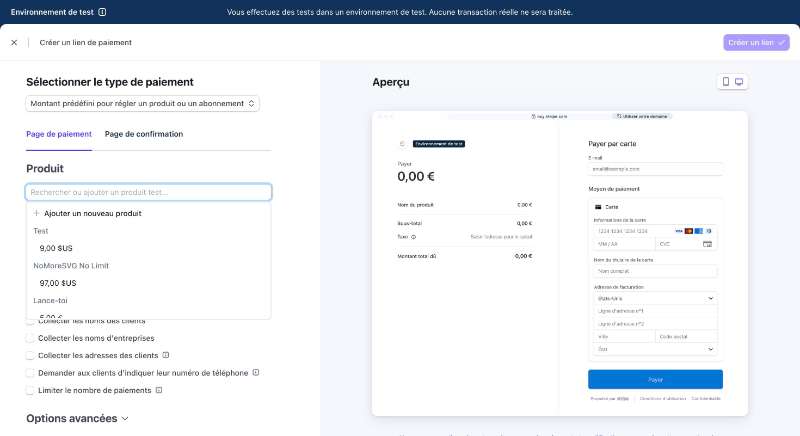Enable Collecter les adresses des clients
This screenshot has width=800, height=436.
pos(30,355)
